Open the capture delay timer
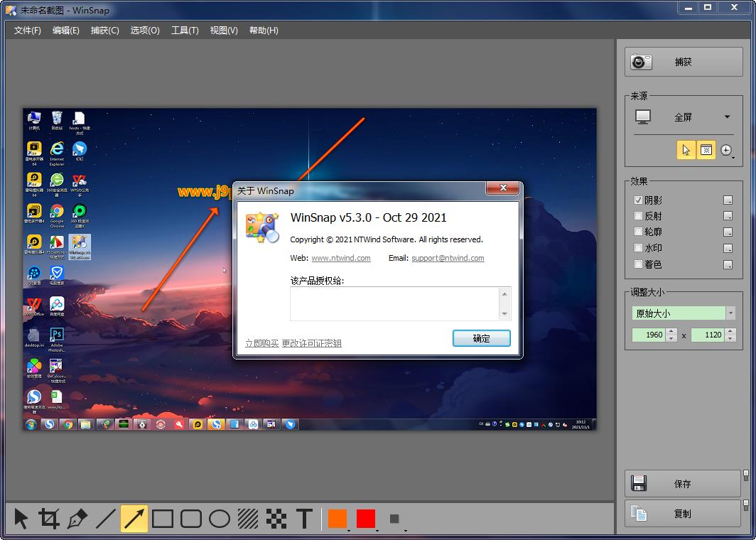 (x=727, y=151)
